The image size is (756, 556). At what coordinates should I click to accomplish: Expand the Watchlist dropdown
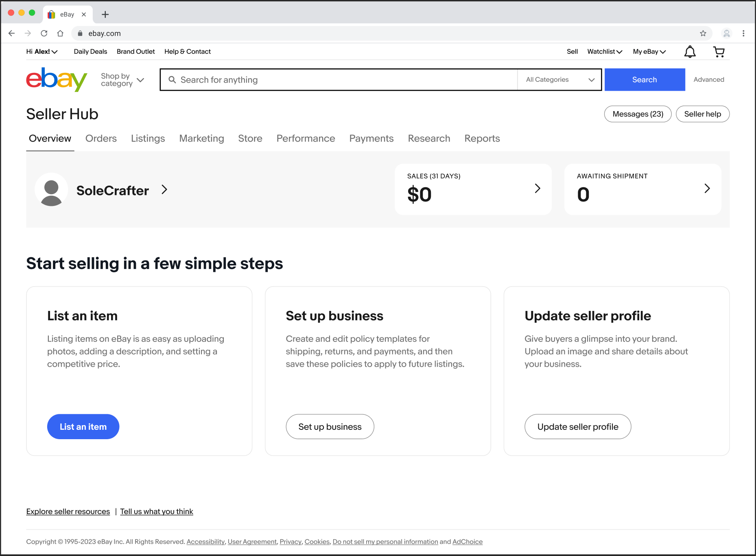click(605, 52)
